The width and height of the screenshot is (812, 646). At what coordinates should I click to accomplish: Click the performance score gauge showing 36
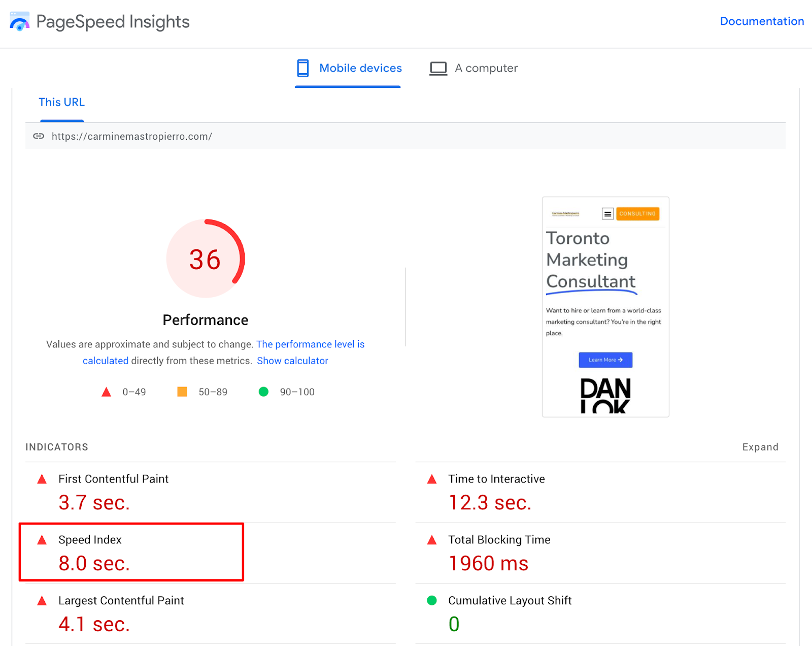click(x=206, y=259)
